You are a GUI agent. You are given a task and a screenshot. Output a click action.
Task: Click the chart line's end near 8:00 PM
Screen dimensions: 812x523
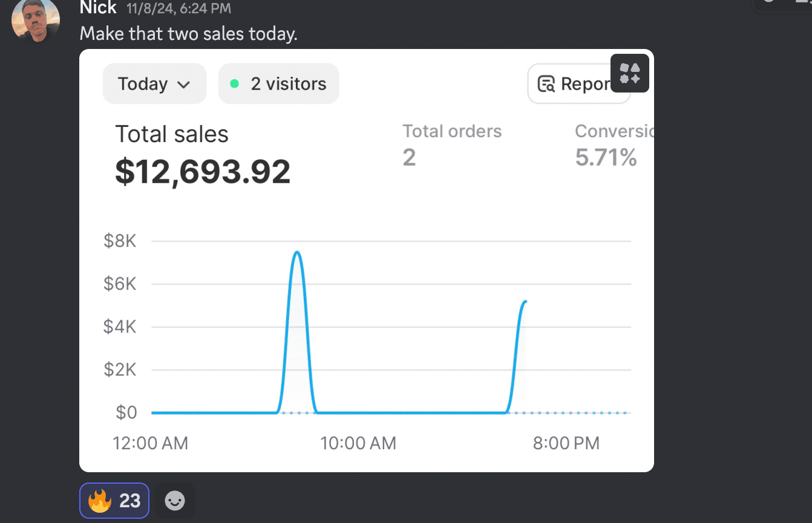525,302
